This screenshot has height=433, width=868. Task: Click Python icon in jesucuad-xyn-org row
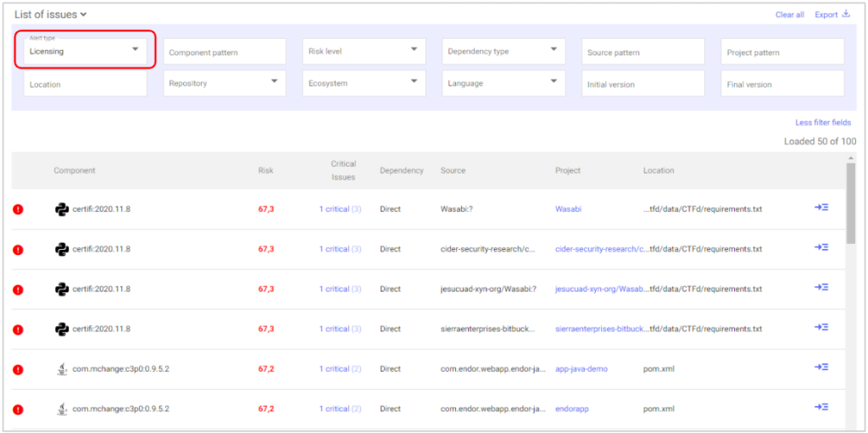tap(61, 289)
